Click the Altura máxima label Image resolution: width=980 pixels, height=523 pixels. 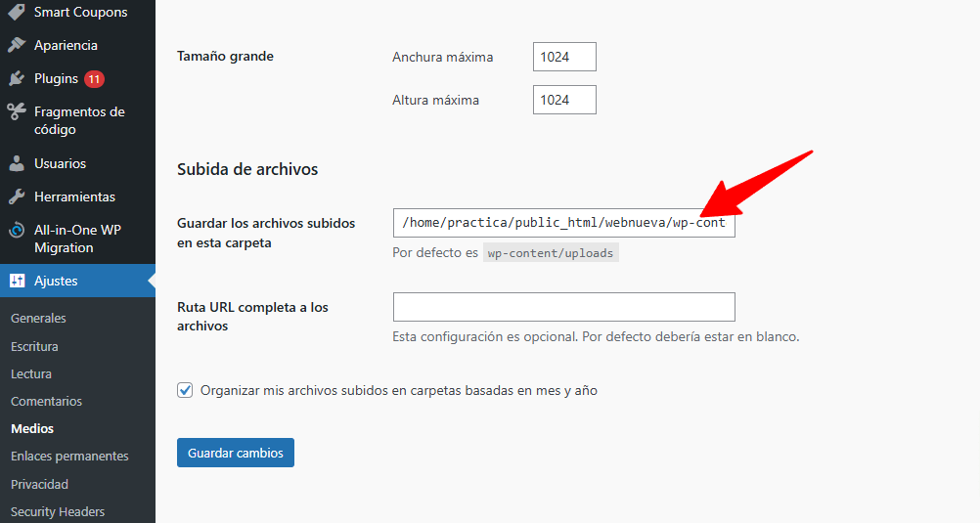click(435, 100)
